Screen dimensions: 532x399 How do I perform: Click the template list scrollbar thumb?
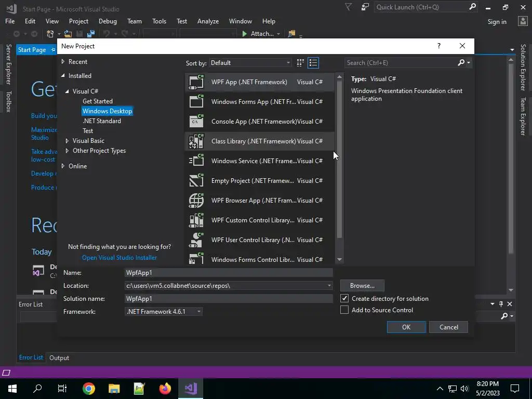[339, 159]
